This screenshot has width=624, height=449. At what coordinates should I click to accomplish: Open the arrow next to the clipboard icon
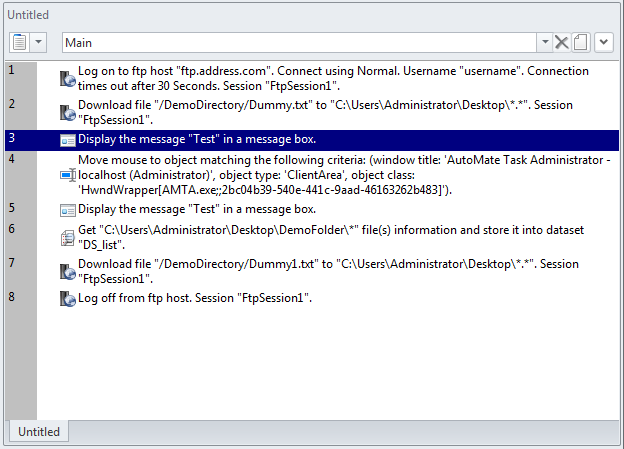coord(39,42)
